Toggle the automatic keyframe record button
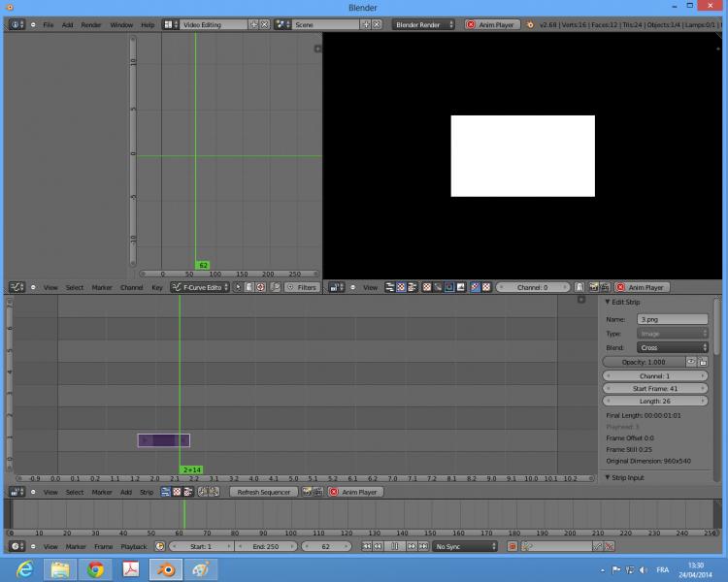 [513, 546]
